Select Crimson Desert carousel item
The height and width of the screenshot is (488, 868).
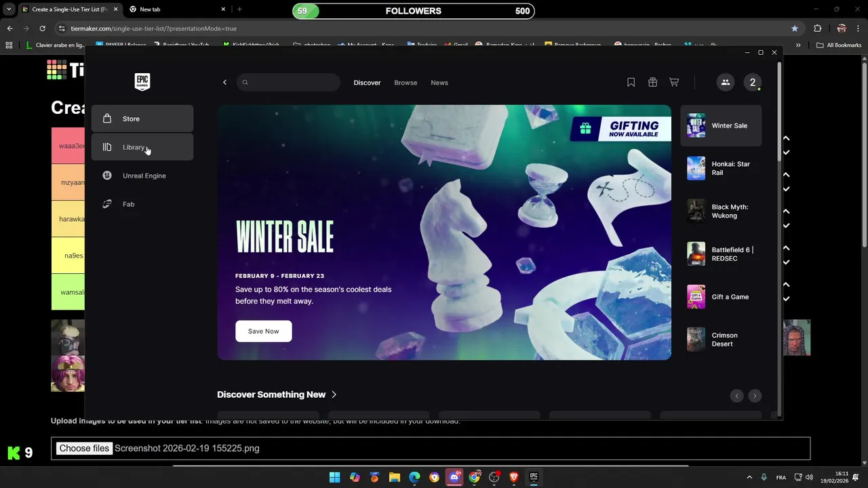tap(721, 340)
